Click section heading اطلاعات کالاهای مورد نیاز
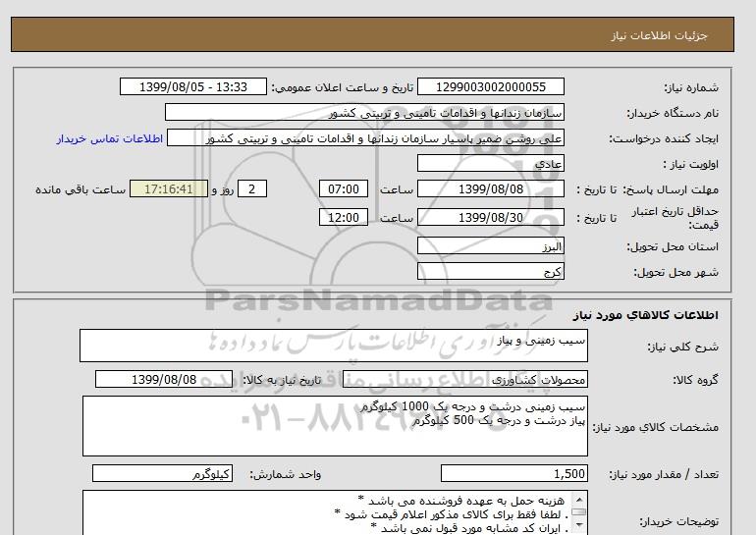Viewport: 756px width, 535px height. point(646,315)
